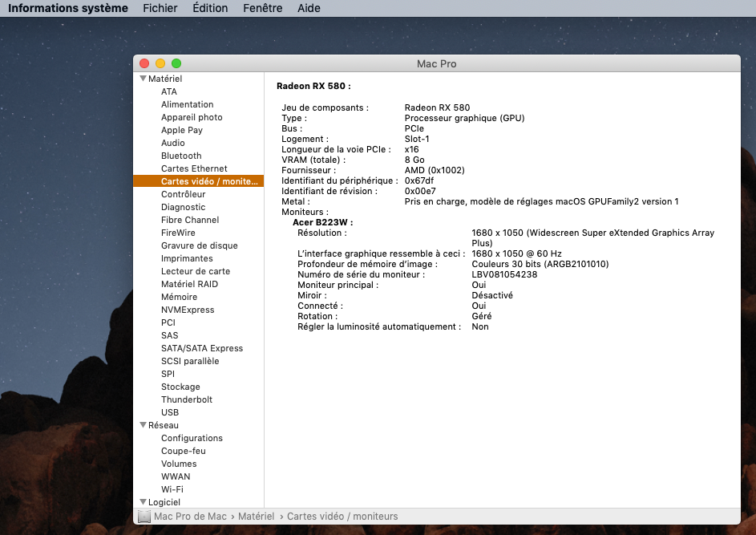
Task: Select Cartes Ethernet in the sidebar
Action: [194, 168]
